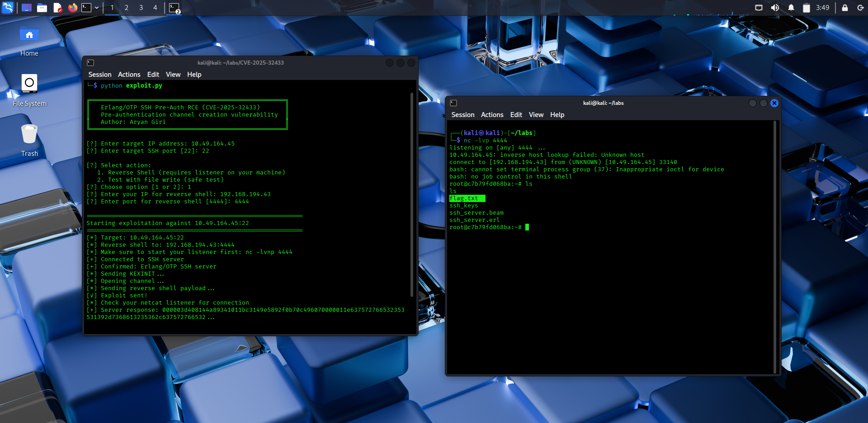Open the terminal emulator panel icon
Image resolution: width=868 pixels, height=423 pixels.
(86, 8)
